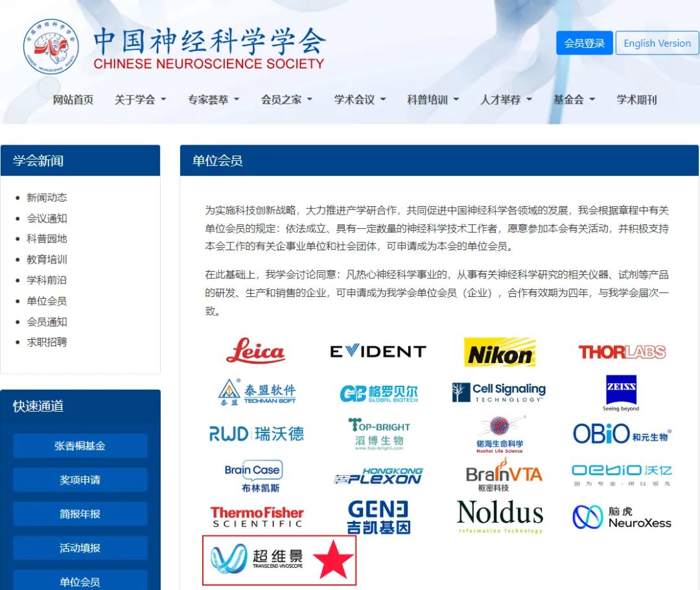Open 科普园地 in 学会新闻 list
Screen dimensions: 700x590
[47, 239]
